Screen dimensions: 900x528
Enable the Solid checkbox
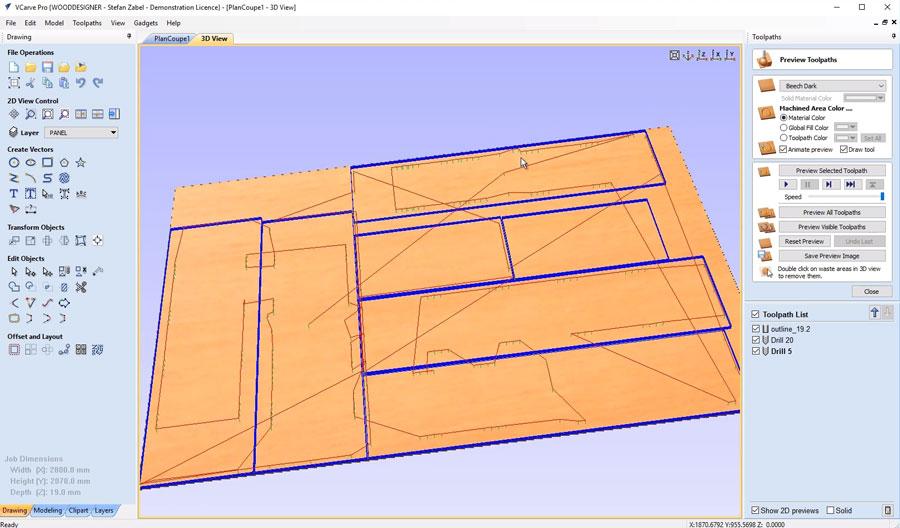tap(829, 510)
